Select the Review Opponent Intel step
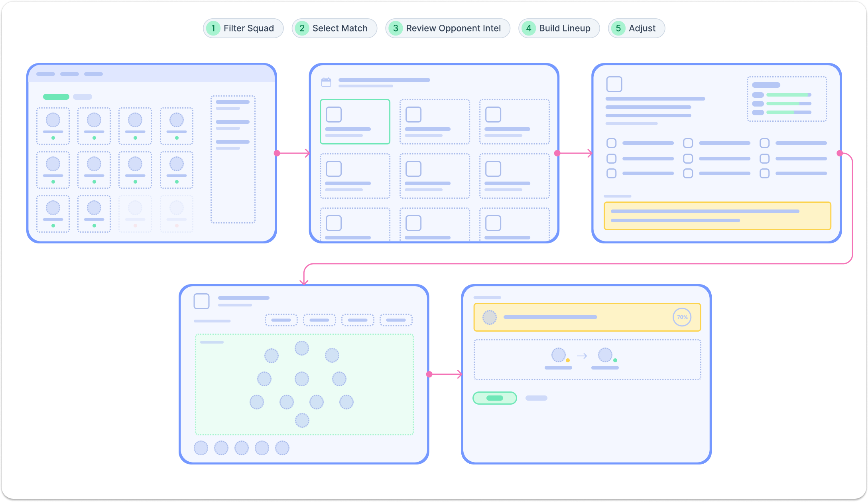The image size is (868, 502). point(447,28)
